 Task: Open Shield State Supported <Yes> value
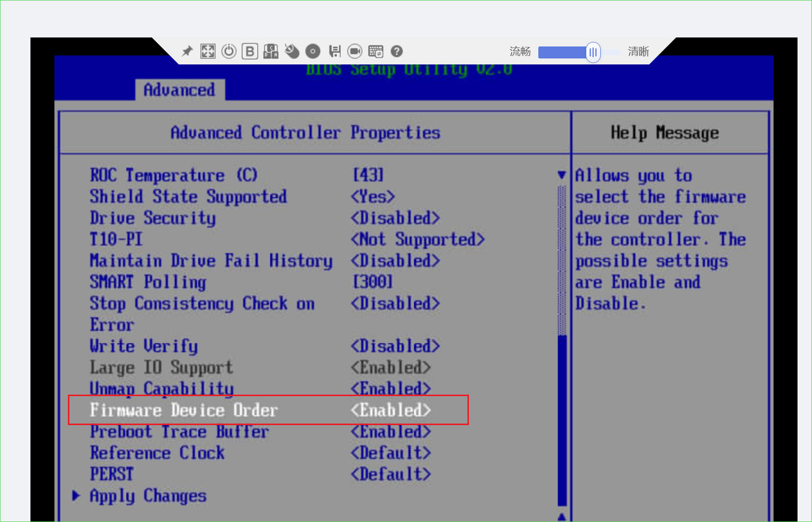tap(373, 197)
